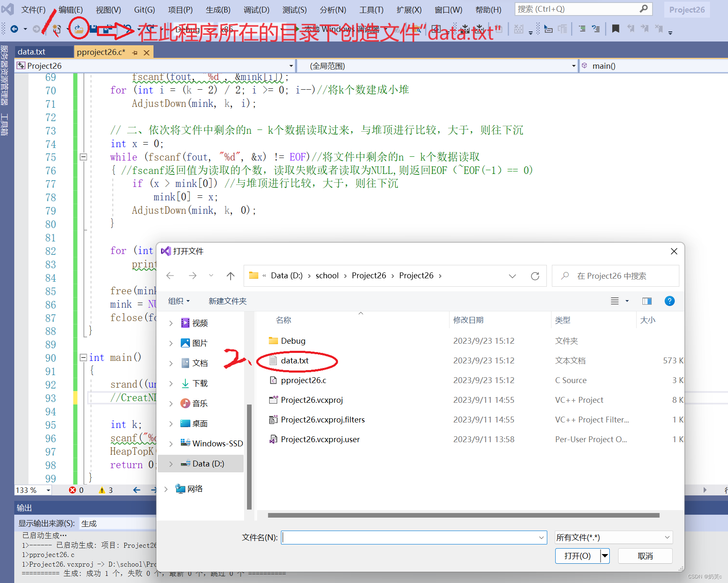Click the comment selected lines icon
This screenshot has height=583, width=728.
pyautogui.click(x=582, y=29)
